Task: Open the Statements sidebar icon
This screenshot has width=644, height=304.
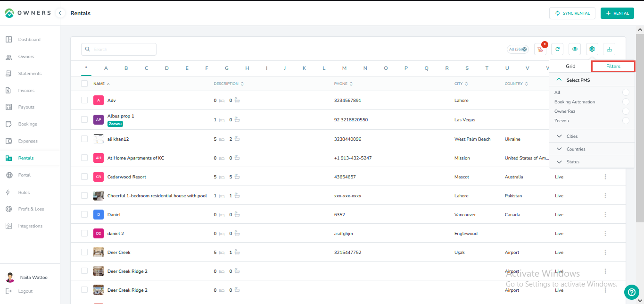Action: coord(8,74)
